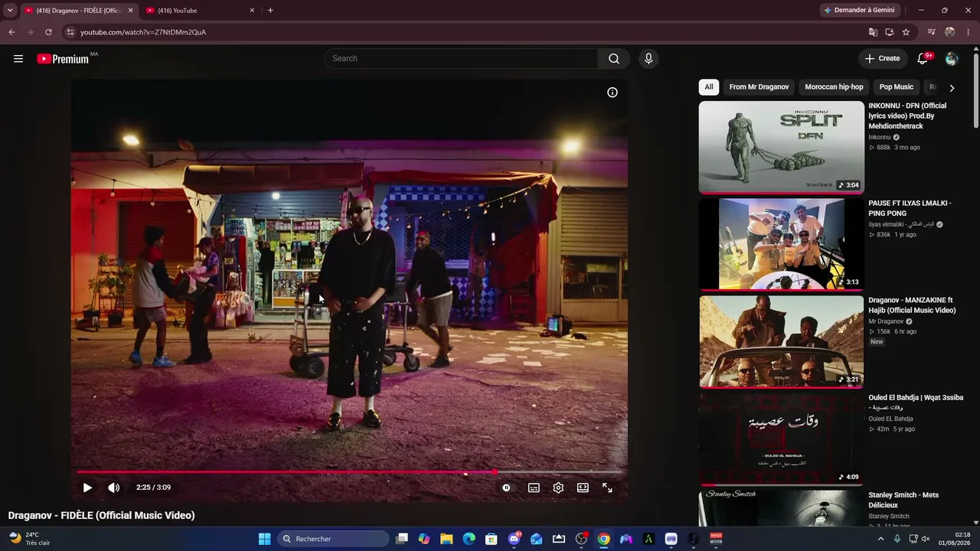Image resolution: width=980 pixels, height=551 pixels.
Task: Click the translate page icon
Action: click(x=873, y=32)
